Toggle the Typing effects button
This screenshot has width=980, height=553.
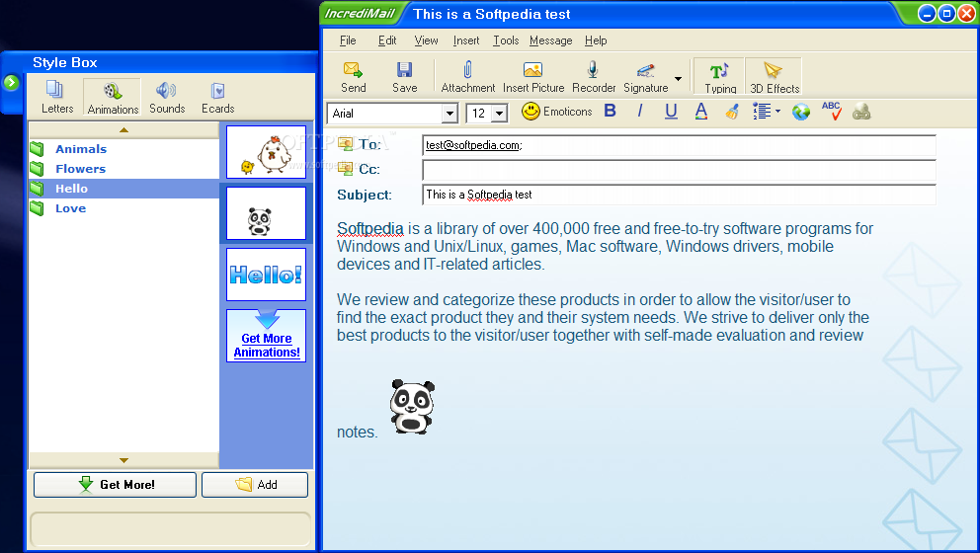coord(720,77)
